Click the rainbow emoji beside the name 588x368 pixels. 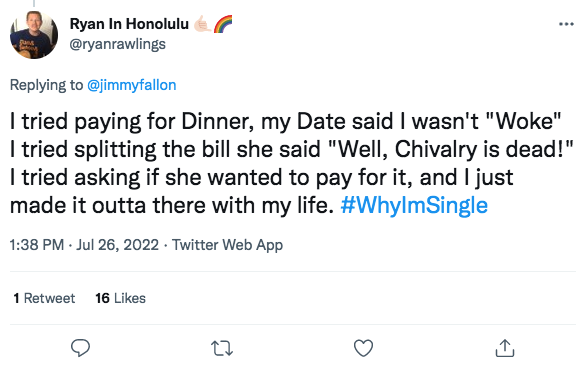[x=223, y=24]
